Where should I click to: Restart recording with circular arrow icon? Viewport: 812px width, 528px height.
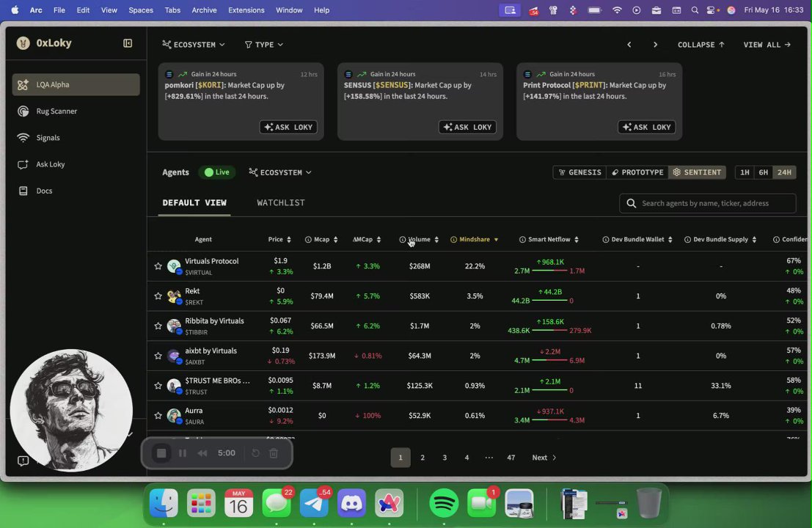(x=255, y=453)
